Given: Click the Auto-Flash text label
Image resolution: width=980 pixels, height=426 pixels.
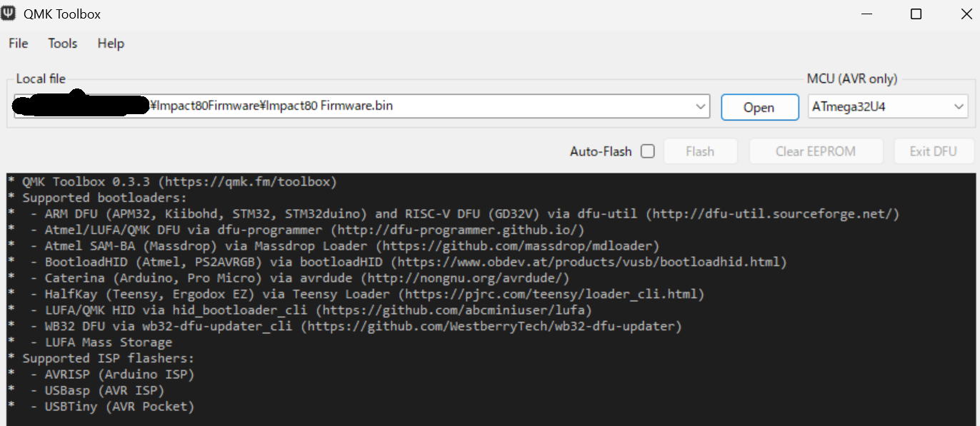Looking at the screenshot, I should (601, 151).
